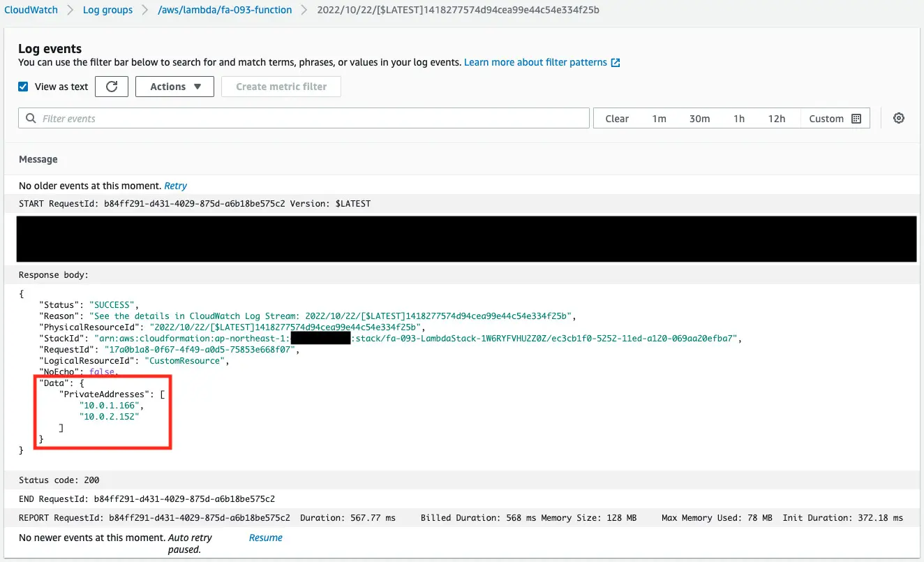
Task: Click the magnifier icon in the filter field
Action: pos(29,117)
